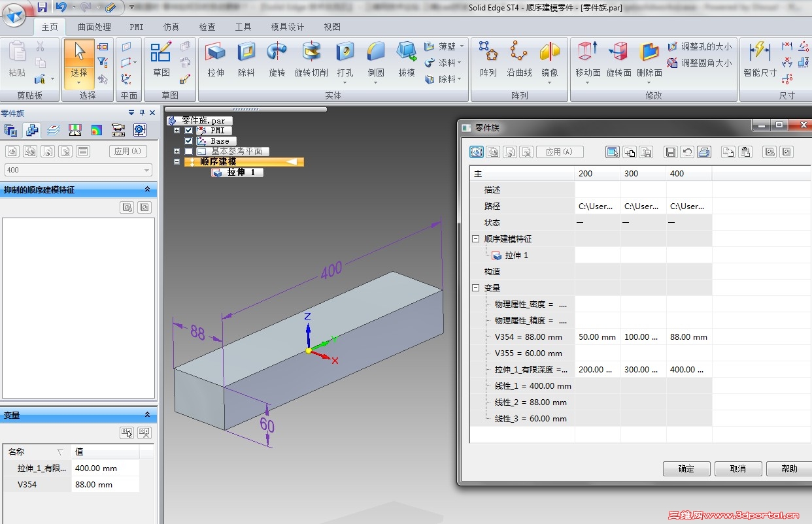Select the 调整孔的大小 resize holes tool

click(700, 47)
